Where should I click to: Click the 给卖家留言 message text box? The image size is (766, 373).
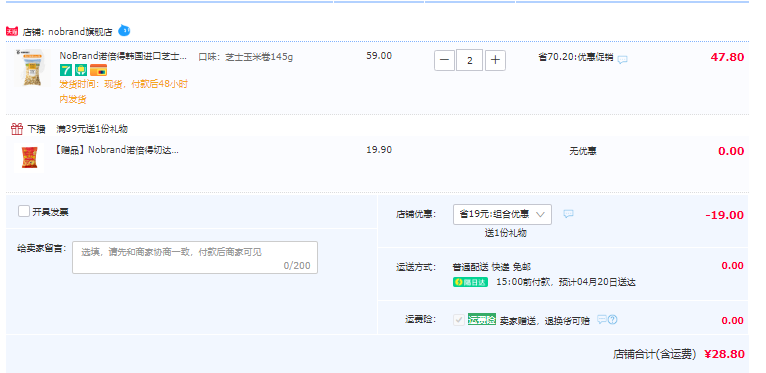click(195, 257)
